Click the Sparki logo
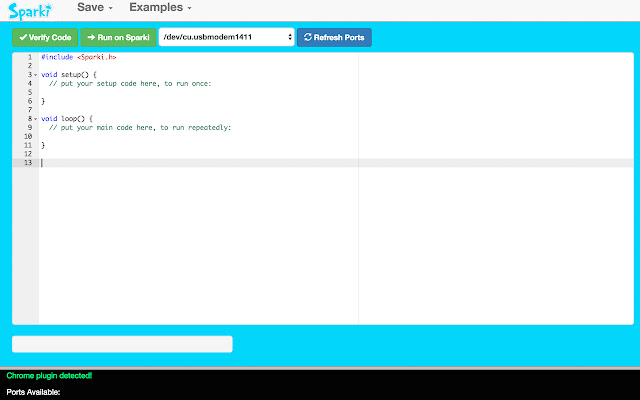The width and height of the screenshot is (640, 400). tap(31, 11)
